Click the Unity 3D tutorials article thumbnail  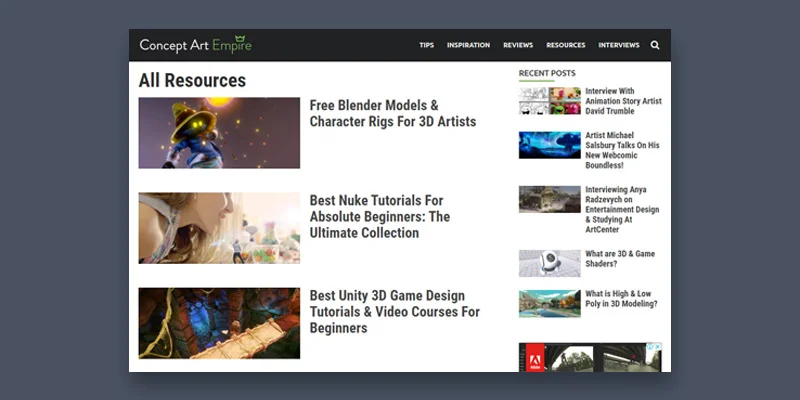pos(219,323)
